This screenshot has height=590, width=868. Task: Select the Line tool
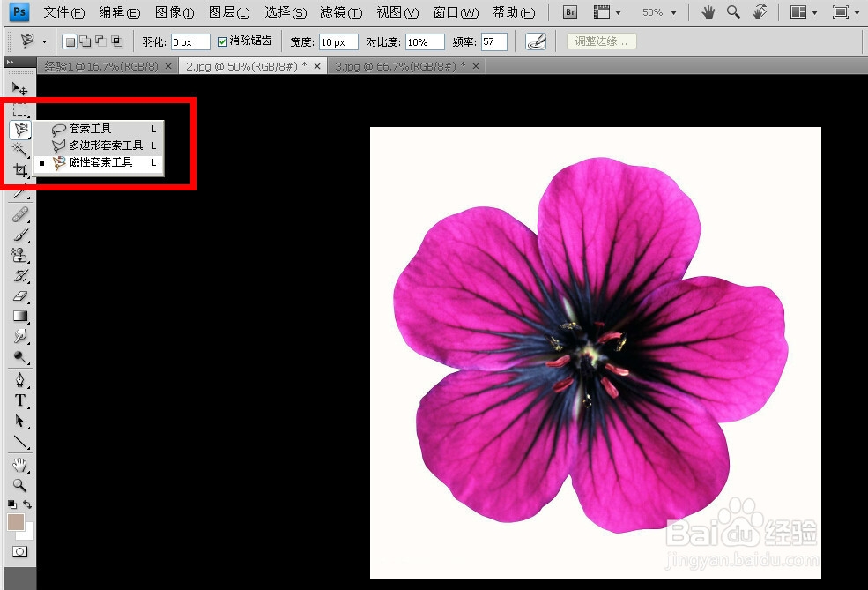coord(20,442)
